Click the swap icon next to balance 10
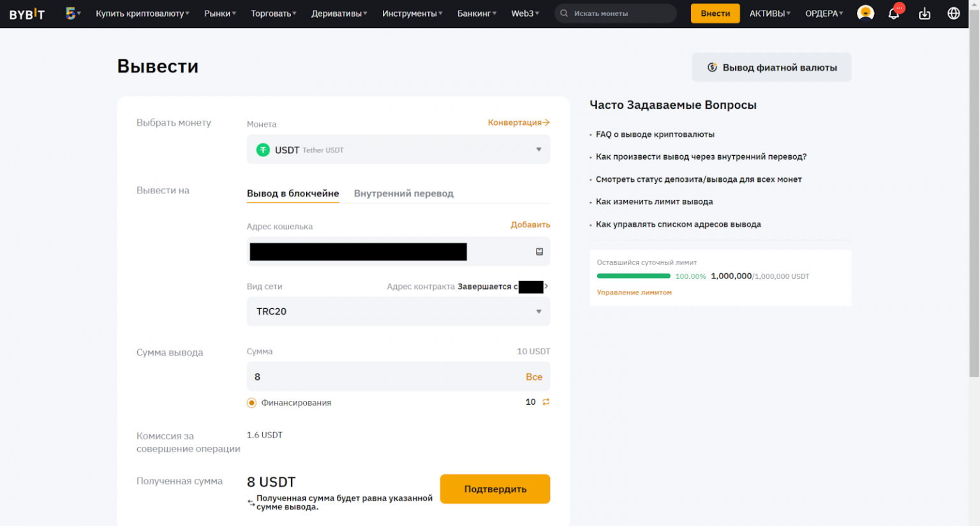The height and width of the screenshot is (526, 980). coord(546,402)
